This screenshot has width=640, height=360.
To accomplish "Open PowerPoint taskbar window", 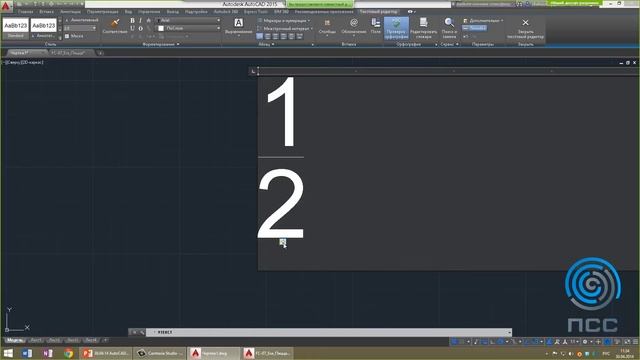I will coord(105,353).
